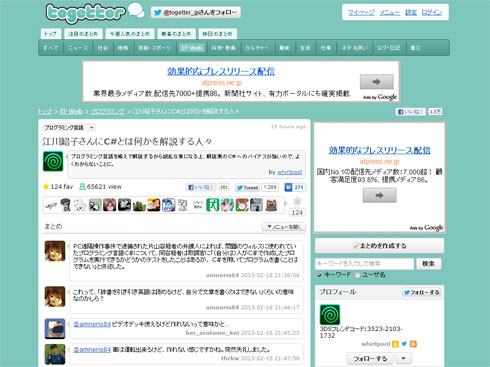This screenshot has height=367, width=490.
Task: Click the brown cat avatar in the fav list
Action: point(271,205)
